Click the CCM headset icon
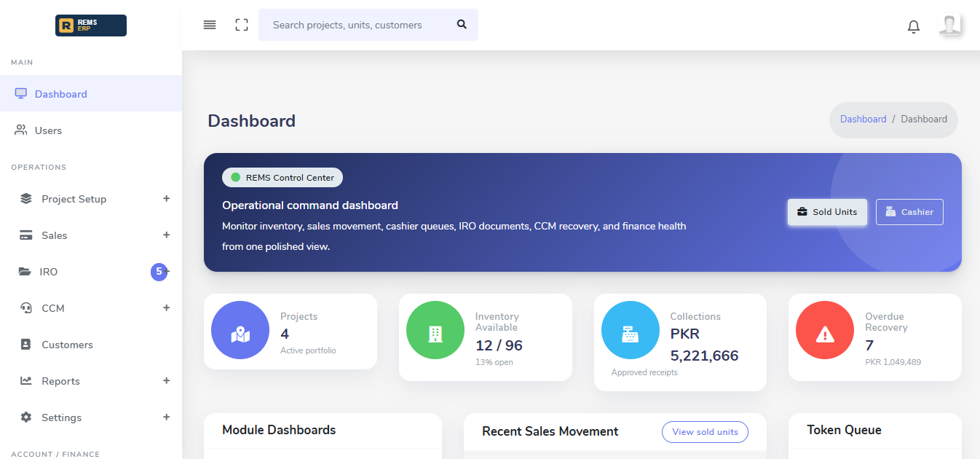Image resolution: width=980 pixels, height=459 pixels. (26, 308)
